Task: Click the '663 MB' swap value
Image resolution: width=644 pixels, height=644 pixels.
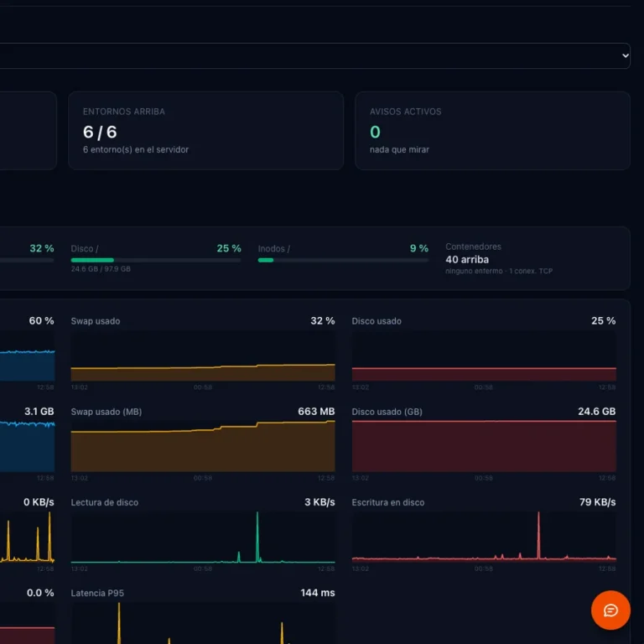Action: pyautogui.click(x=316, y=412)
